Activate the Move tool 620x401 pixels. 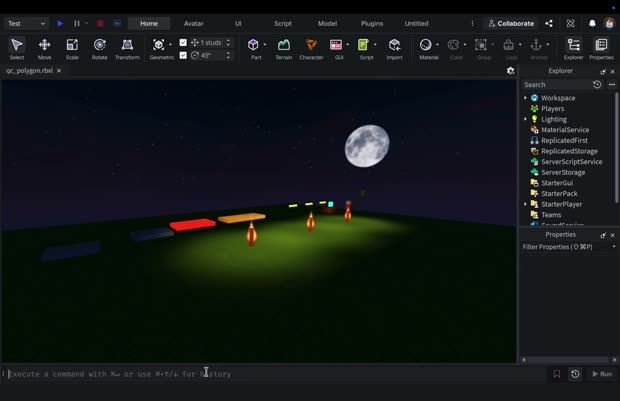pos(44,49)
